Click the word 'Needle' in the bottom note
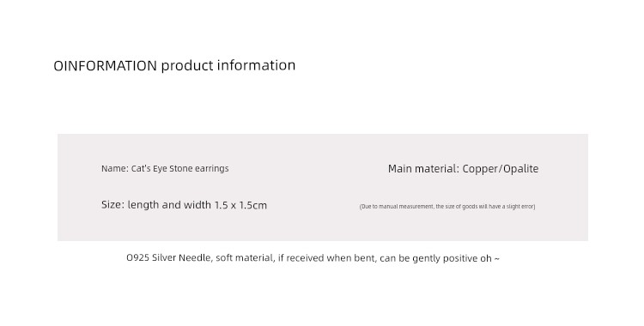Image resolution: width=644 pixels, height=326 pixels. tap(195, 258)
